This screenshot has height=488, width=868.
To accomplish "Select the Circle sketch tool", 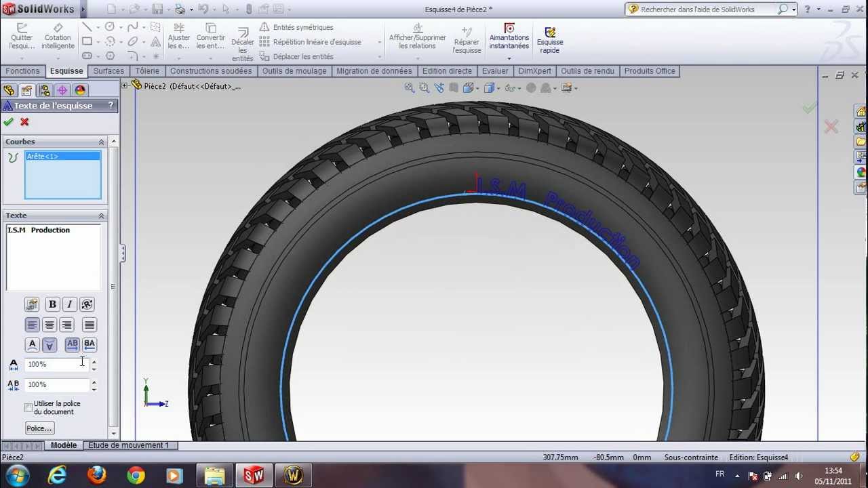I will pos(110,27).
